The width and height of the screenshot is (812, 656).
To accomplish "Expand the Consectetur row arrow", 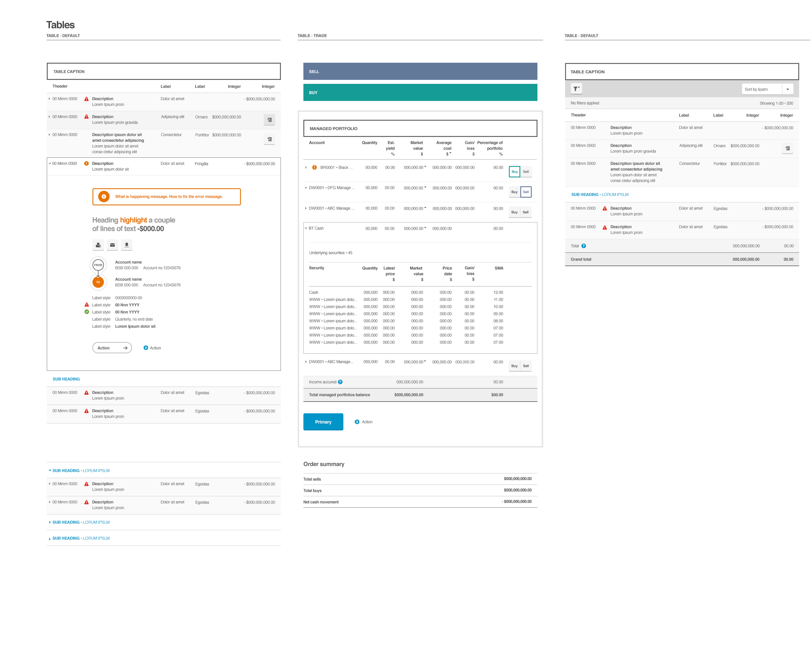I will tap(50, 134).
